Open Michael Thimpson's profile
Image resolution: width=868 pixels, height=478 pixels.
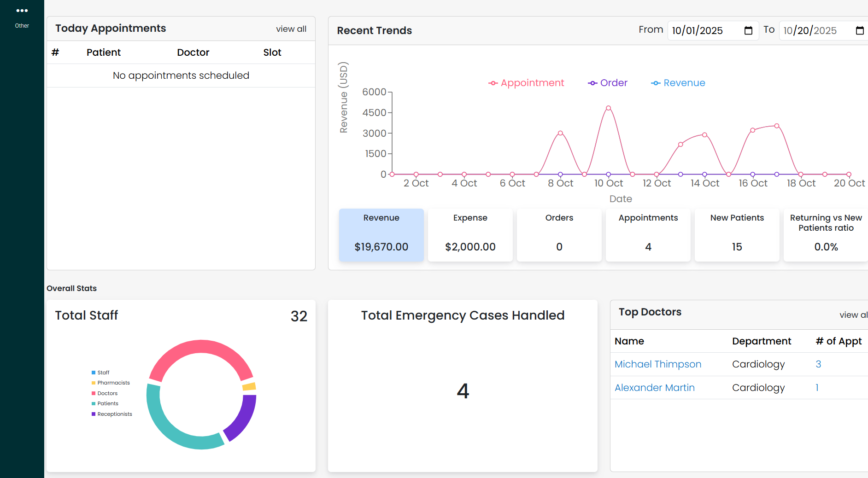click(658, 364)
